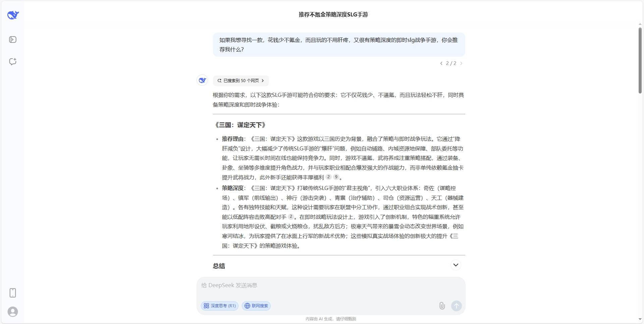Click the 推荐理由 bold label
This screenshot has width=644, height=324.
[233, 139]
